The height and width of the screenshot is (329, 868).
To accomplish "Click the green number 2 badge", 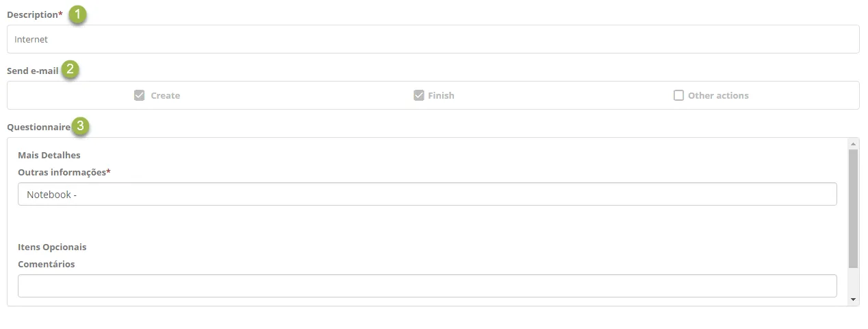I will click(71, 70).
